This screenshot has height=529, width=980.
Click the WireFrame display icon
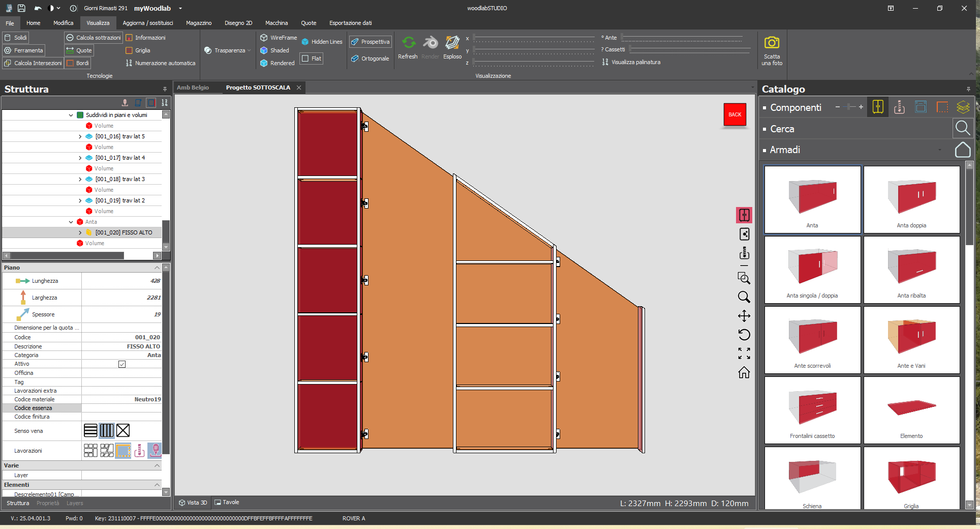(278, 37)
